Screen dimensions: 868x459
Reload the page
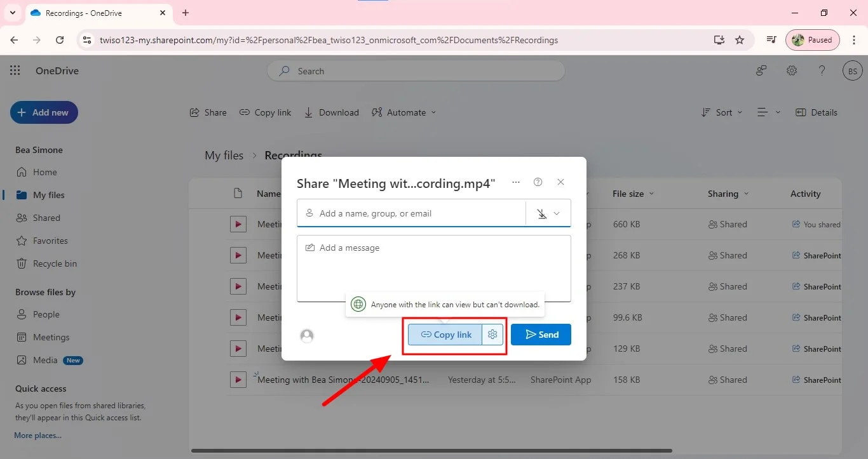[x=60, y=40]
